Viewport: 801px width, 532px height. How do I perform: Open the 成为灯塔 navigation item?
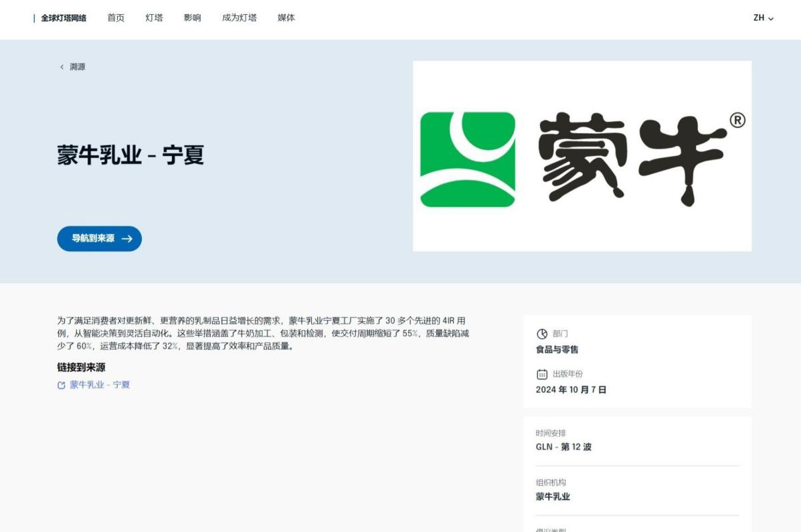pyautogui.click(x=239, y=18)
